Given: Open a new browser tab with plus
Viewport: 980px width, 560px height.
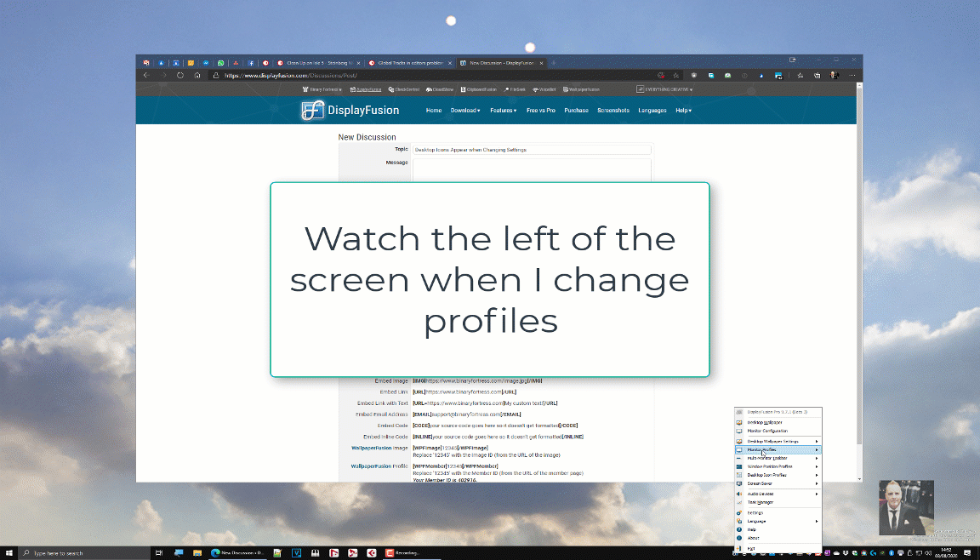Looking at the screenshot, I should [x=554, y=63].
